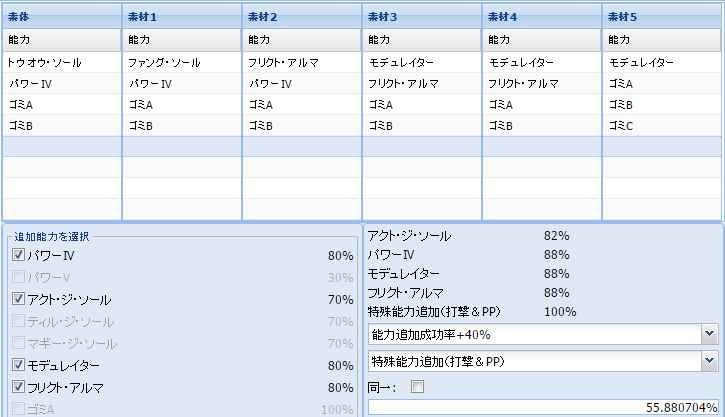Select the 素材5 column header
725x417 pixels.
tap(661, 17)
